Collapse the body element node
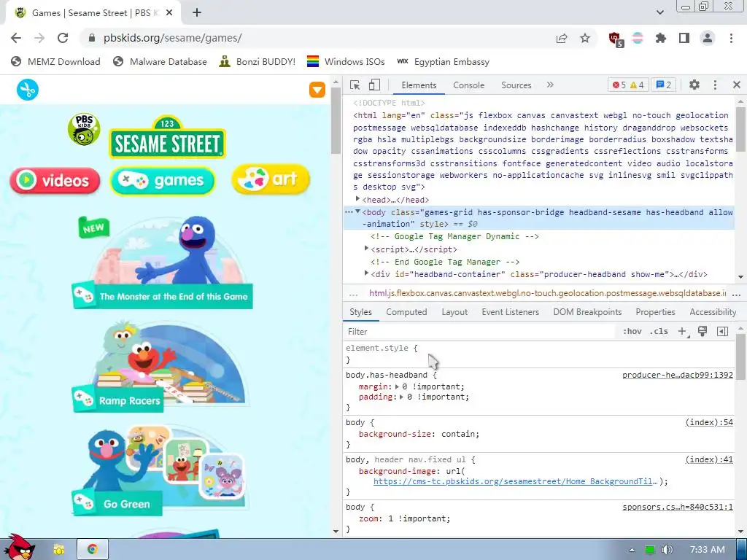 pyautogui.click(x=357, y=211)
